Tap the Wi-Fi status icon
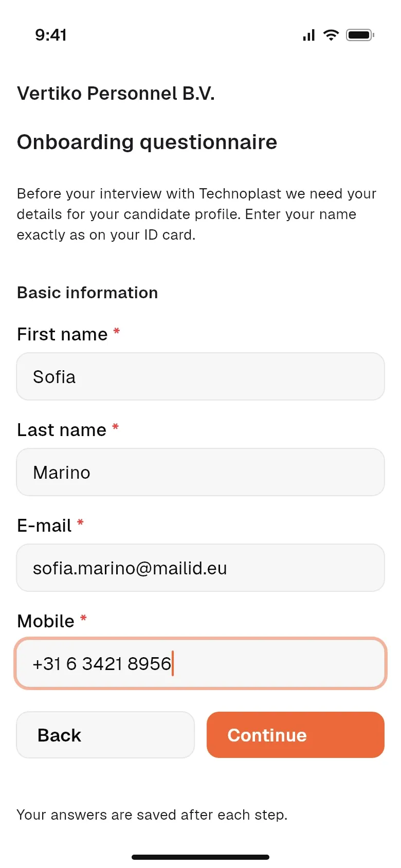 click(331, 35)
